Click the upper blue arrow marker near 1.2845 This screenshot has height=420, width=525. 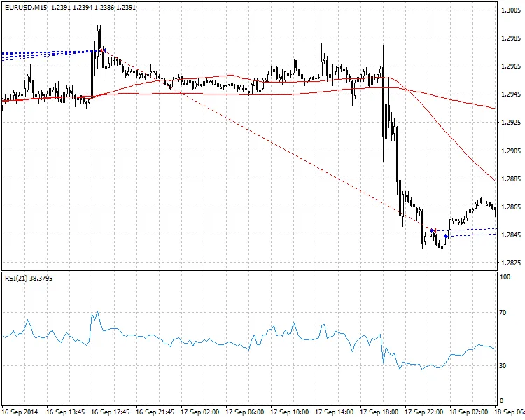pyautogui.click(x=433, y=230)
